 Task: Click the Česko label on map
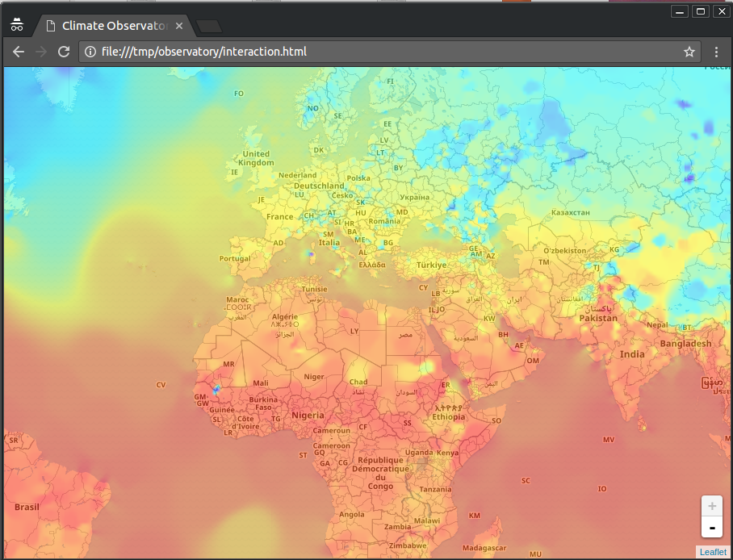342,195
